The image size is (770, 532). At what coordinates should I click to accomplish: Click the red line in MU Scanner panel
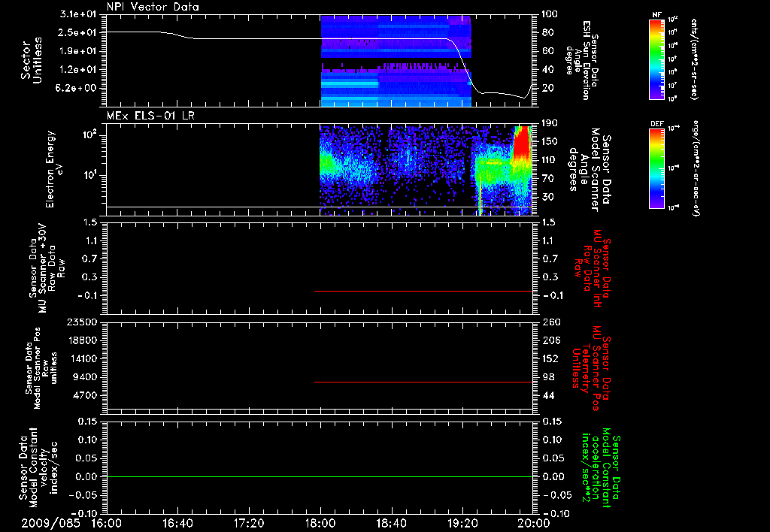(423, 291)
